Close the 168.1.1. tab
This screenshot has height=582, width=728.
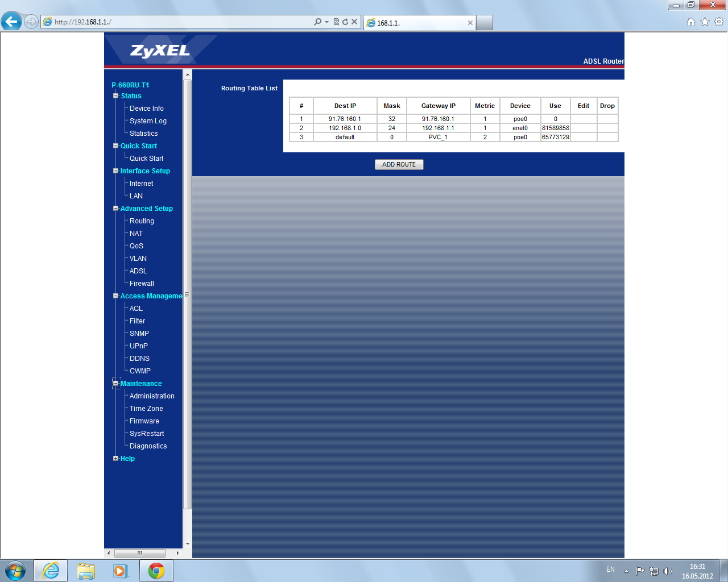[470, 23]
